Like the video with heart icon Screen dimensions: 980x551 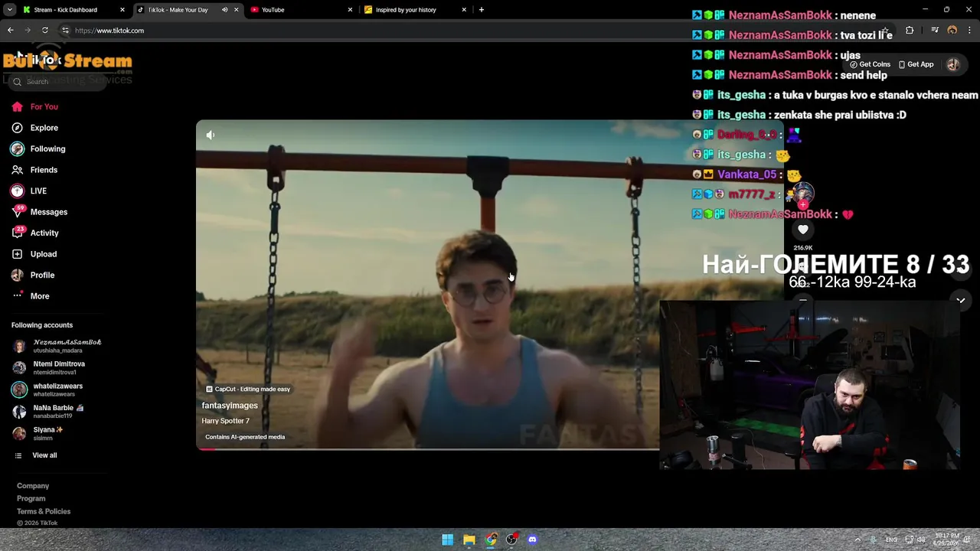[x=802, y=230]
